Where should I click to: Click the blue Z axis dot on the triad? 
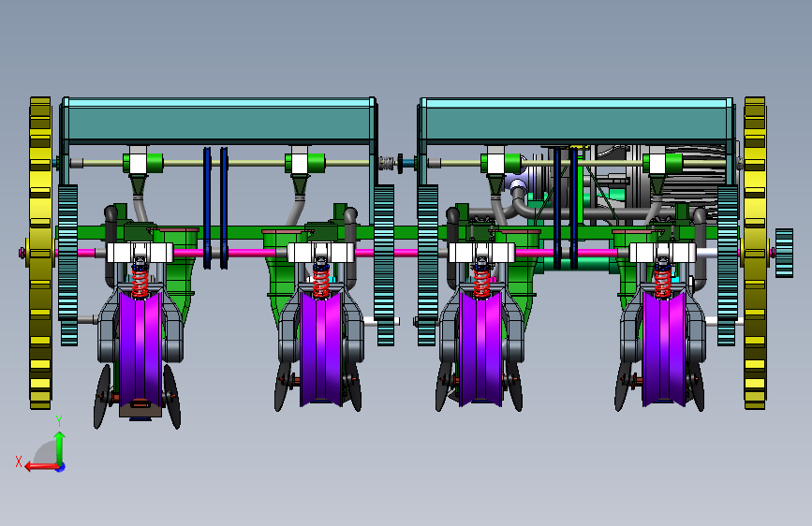61,467
